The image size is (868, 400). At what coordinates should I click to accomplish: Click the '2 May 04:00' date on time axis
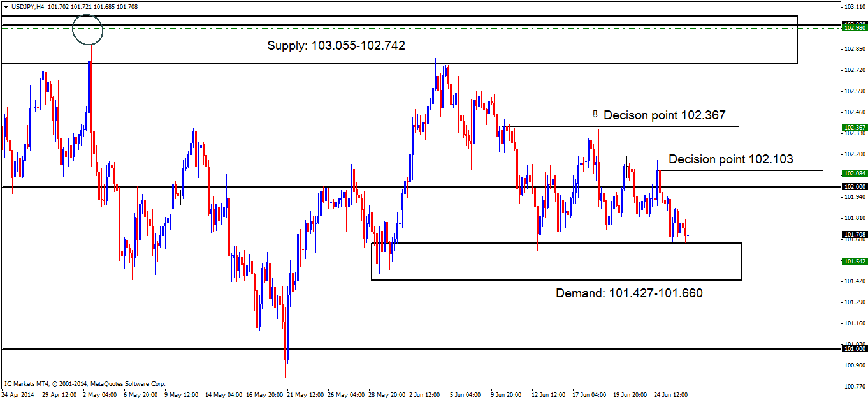(101, 395)
